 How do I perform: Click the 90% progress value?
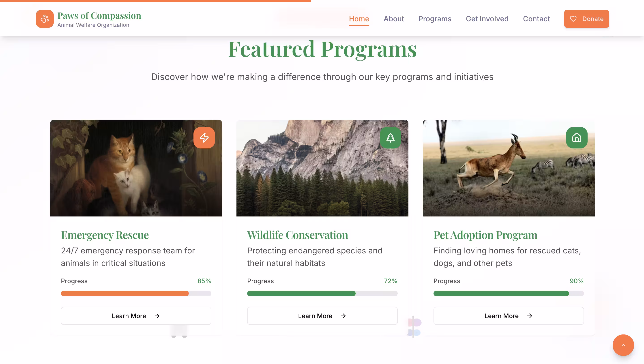(577, 281)
